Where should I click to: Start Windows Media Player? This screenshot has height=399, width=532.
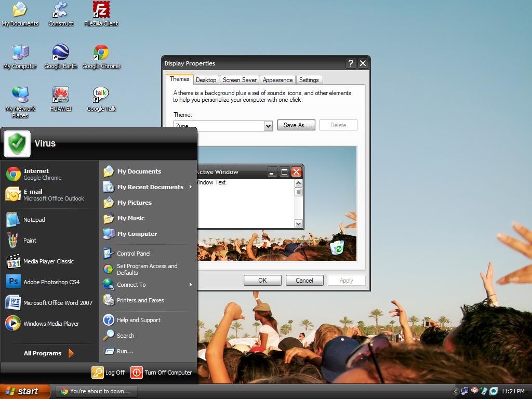pos(52,323)
